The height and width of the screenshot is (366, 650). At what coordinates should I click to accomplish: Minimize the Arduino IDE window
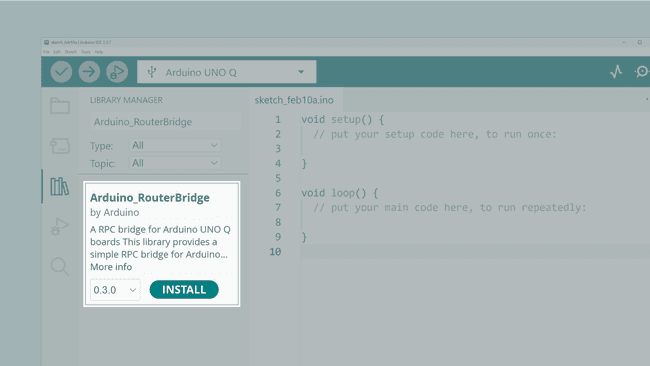click(x=624, y=42)
